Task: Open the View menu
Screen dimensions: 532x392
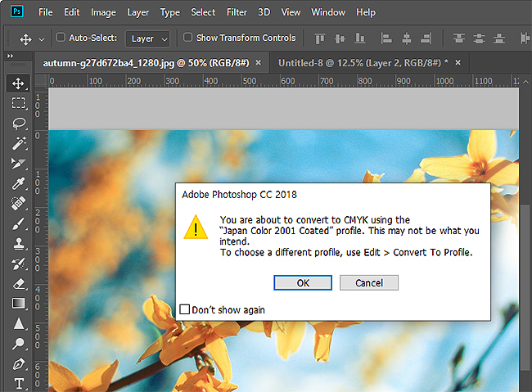Action: (x=291, y=12)
